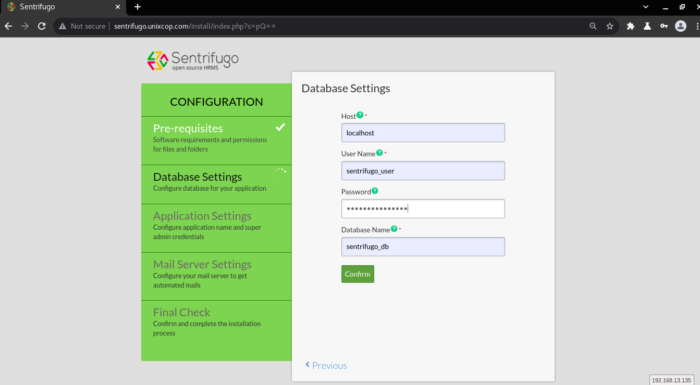Click the User Name help question icon

point(379,153)
